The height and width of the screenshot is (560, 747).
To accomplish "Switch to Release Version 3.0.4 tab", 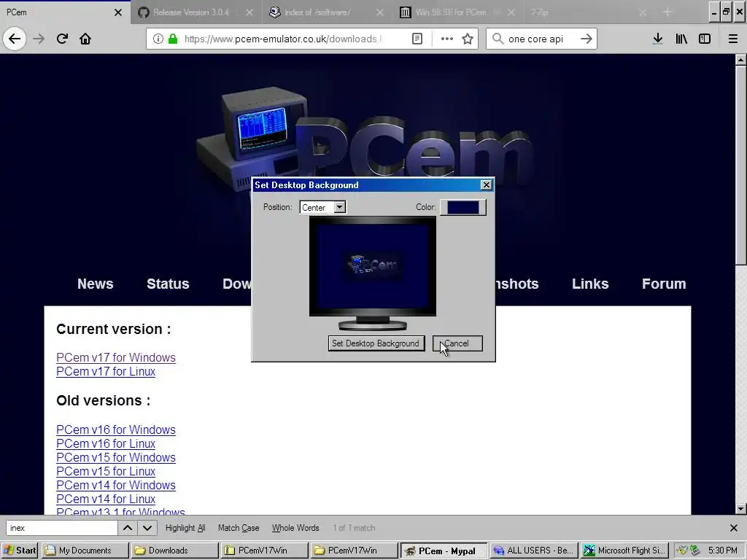I will tap(190, 12).
